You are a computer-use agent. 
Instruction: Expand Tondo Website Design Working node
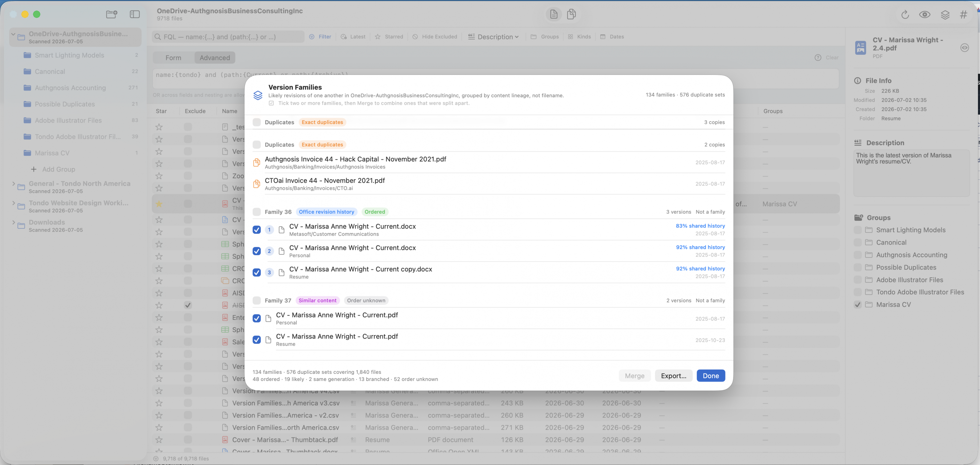coord(13,203)
